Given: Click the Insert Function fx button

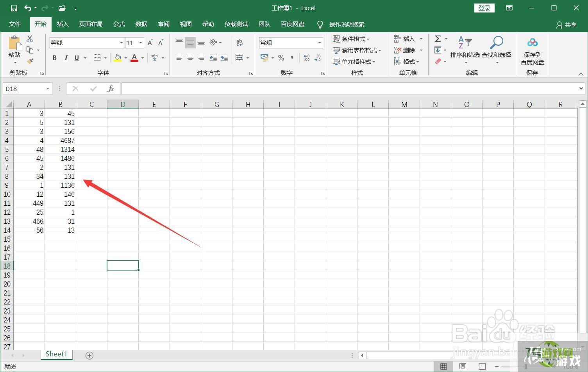Looking at the screenshot, I should click(111, 89).
